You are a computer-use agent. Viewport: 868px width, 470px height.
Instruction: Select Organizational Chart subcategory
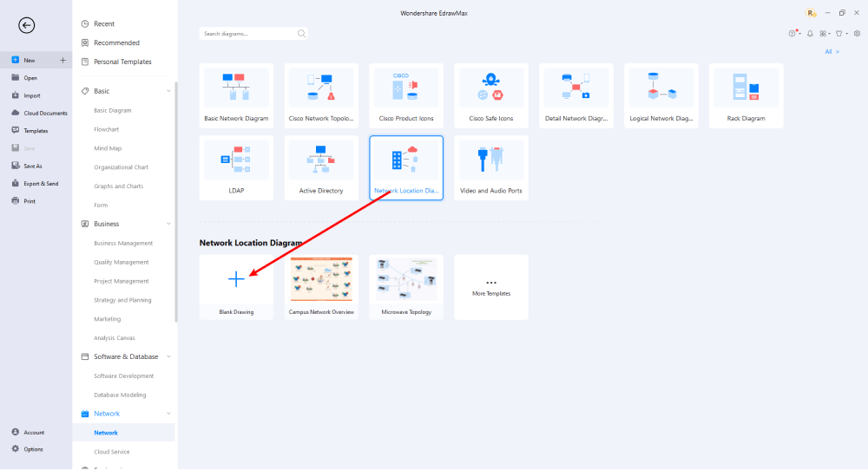(121, 167)
